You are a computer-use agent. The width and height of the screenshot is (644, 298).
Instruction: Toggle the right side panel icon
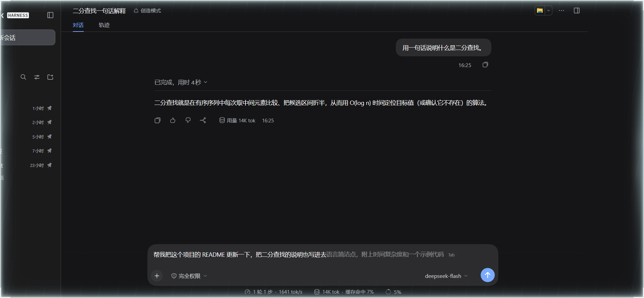(577, 11)
